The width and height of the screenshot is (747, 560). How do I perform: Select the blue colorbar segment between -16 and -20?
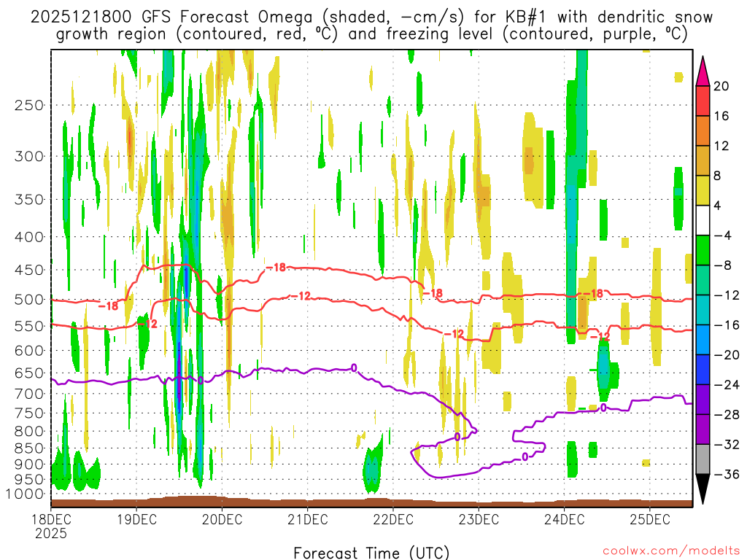coord(703,340)
